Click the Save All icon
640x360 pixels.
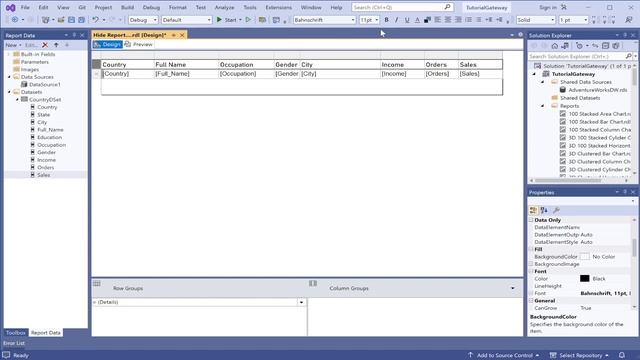81,20
